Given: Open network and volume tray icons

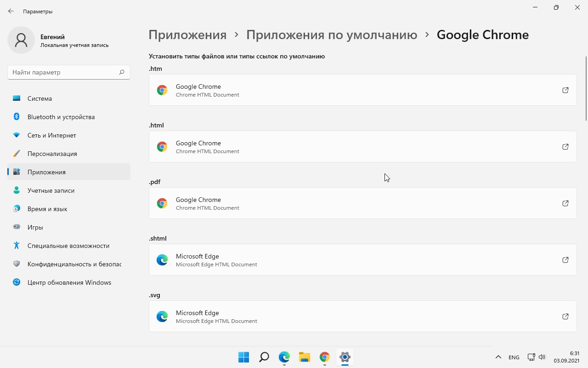Looking at the screenshot, I should click(536, 357).
